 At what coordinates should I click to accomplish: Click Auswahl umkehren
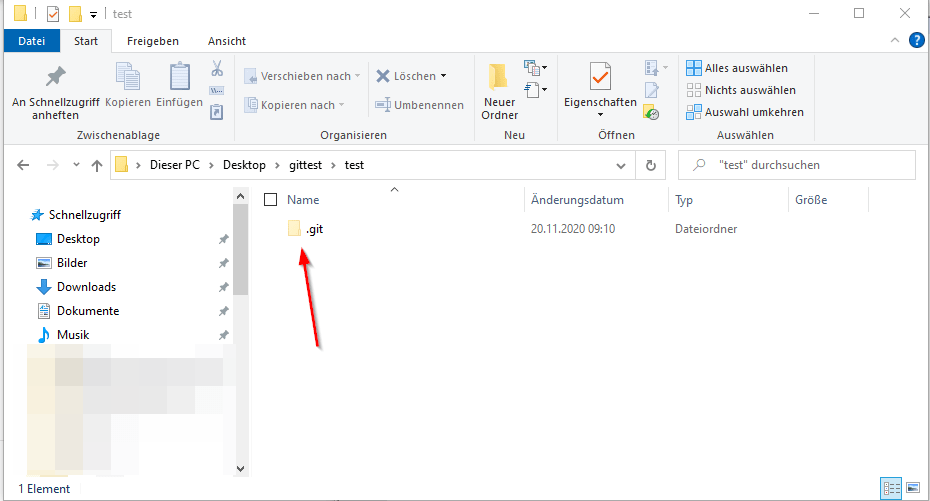click(x=745, y=112)
